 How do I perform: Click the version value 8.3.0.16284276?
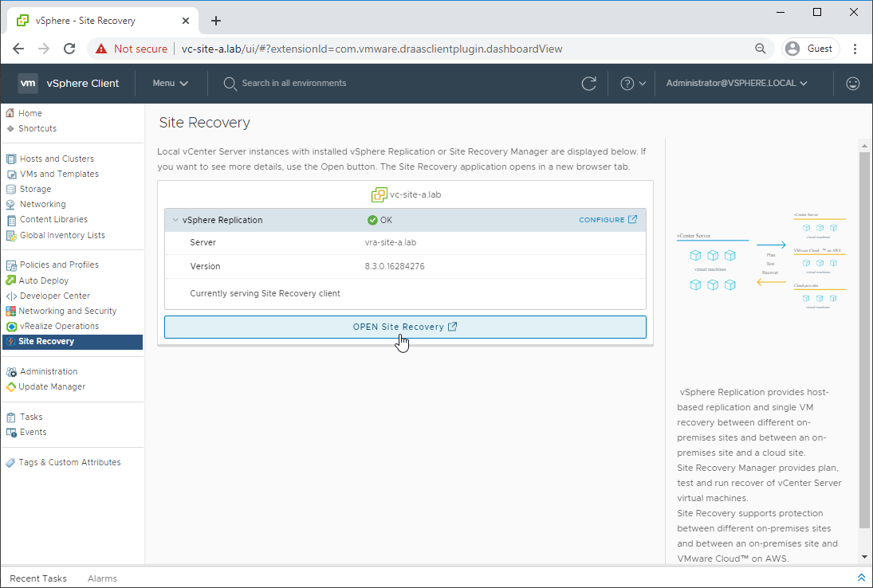tap(394, 266)
